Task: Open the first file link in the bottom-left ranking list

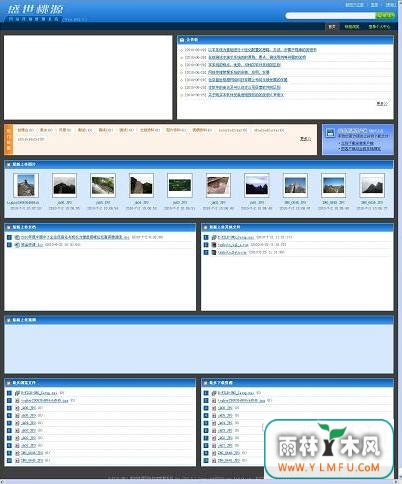Action: point(39,393)
